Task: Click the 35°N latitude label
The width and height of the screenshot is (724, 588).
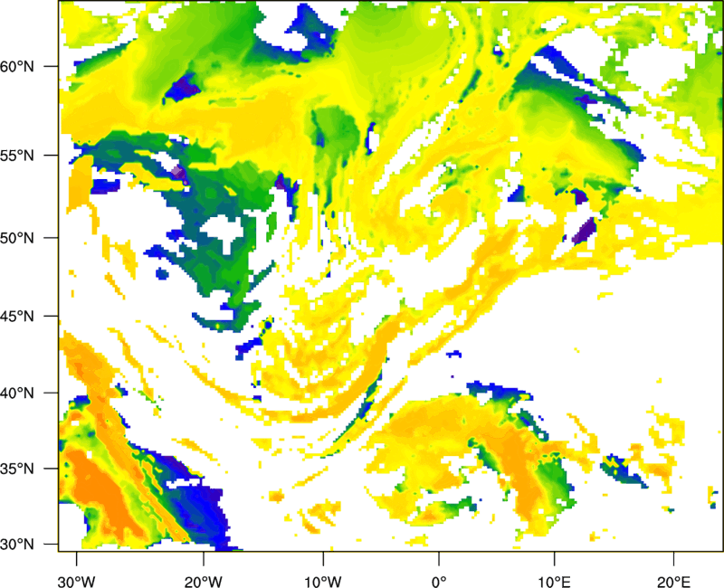Action: click(x=17, y=469)
